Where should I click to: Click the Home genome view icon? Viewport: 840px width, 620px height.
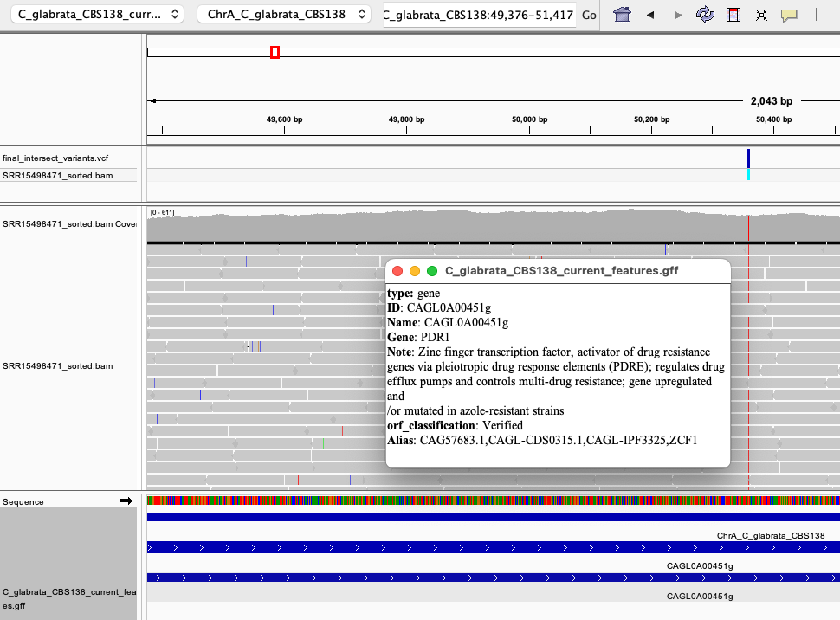[x=622, y=15]
